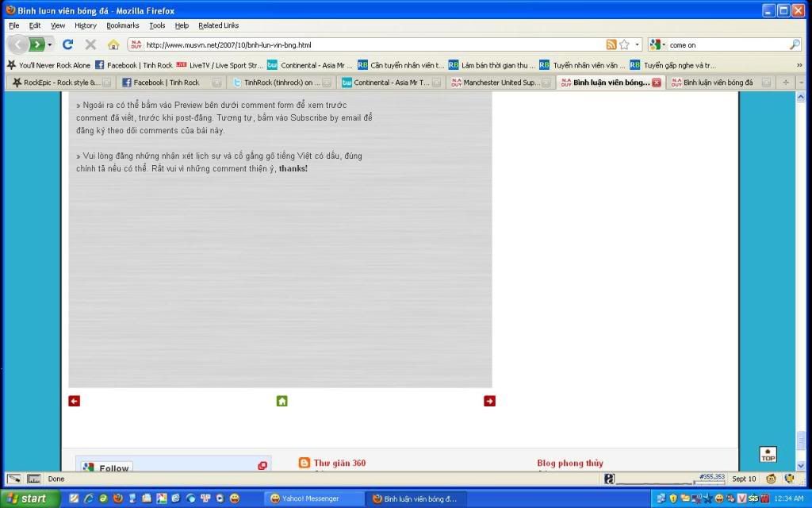
Task: Switch to TinhRock (tinhrock) Twitter tab
Action: tap(282, 83)
